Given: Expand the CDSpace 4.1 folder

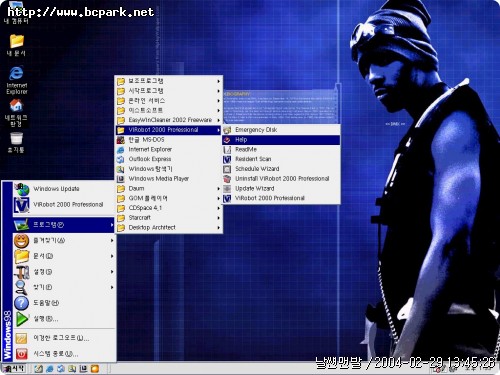Looking at the screenshot, I should click(x=169, y=208).
